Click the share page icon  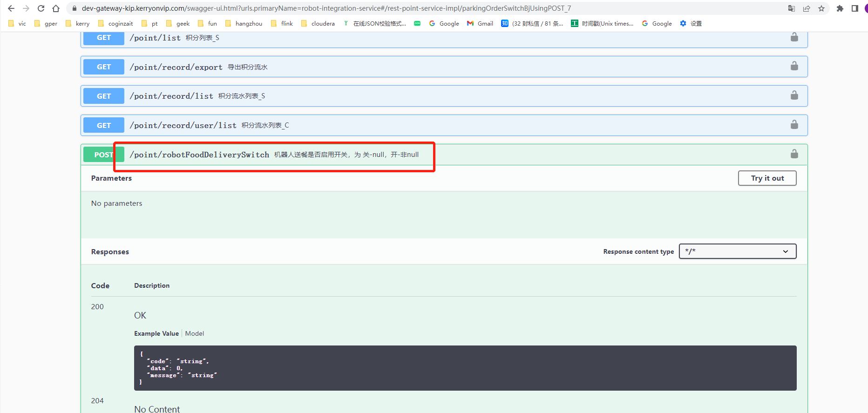pyautogui.click(x=807, y=8)
